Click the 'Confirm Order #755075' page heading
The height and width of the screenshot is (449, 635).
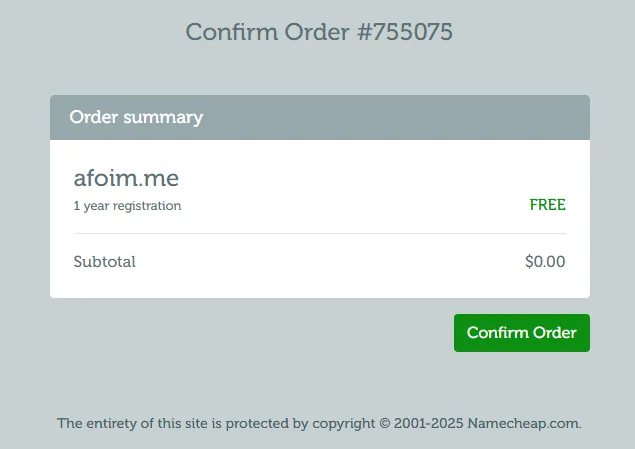(319, 32)
